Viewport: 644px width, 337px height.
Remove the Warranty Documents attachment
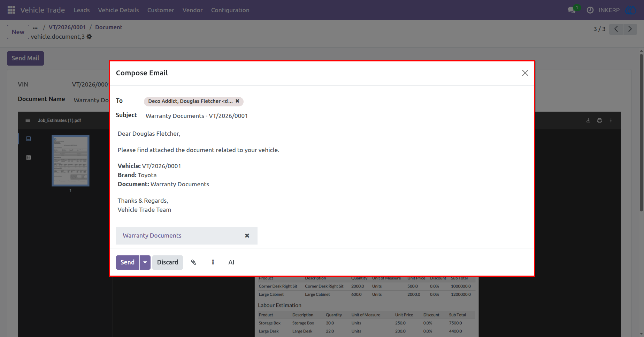(x=247, y=236)
